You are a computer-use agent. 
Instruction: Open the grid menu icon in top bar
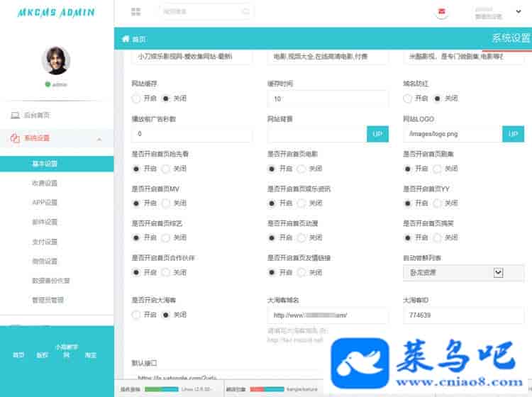(135, 12)
